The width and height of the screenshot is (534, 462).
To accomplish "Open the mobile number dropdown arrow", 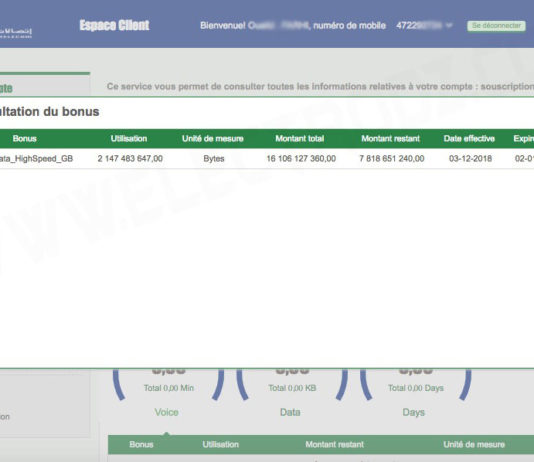I will [x=449, y=26].
